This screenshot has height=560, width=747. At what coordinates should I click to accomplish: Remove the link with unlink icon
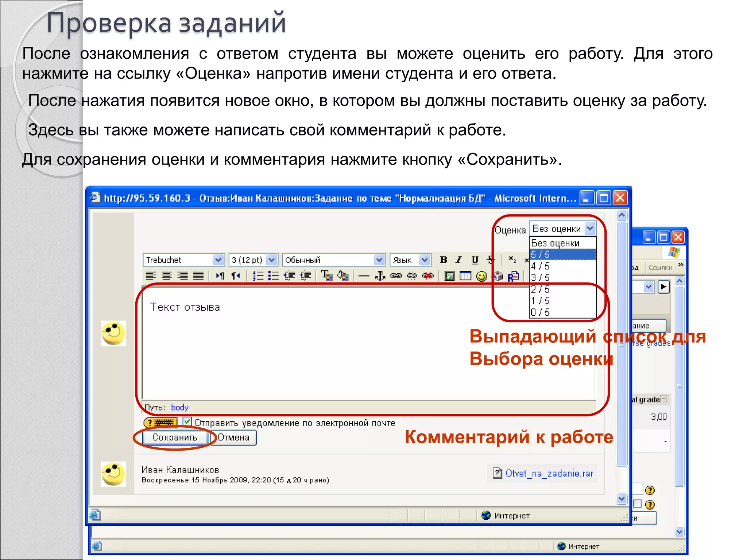pos(412,276)
